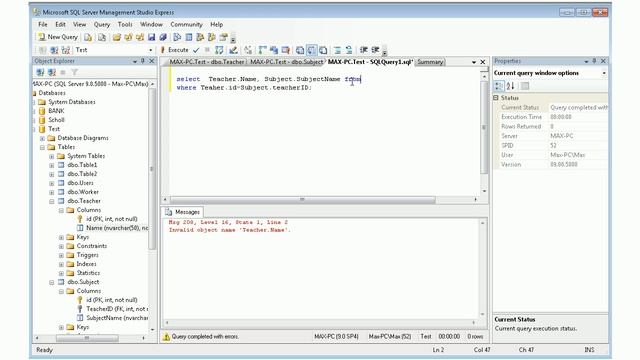Click the SQL Server Mobile Query icon
Image resolution: width=640 pixels, height=360 pixels.
pos(102,38)
